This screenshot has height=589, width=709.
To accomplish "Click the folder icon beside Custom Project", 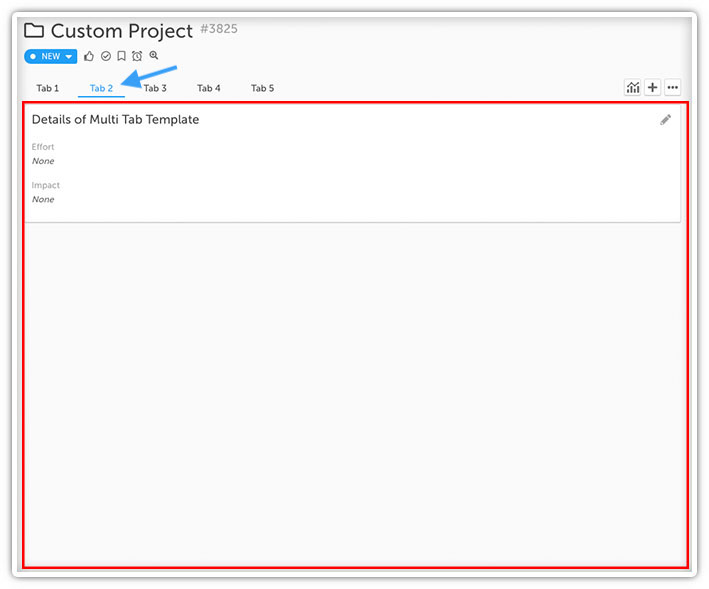I will 34,31.
